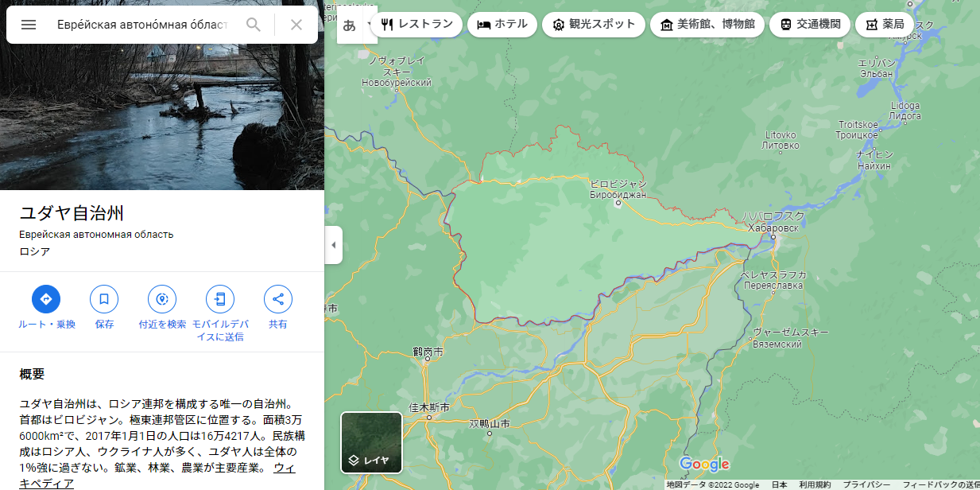980x490 pixels.
Task: Click the Биробиджан city marker
Action: [x=618, y=204]
